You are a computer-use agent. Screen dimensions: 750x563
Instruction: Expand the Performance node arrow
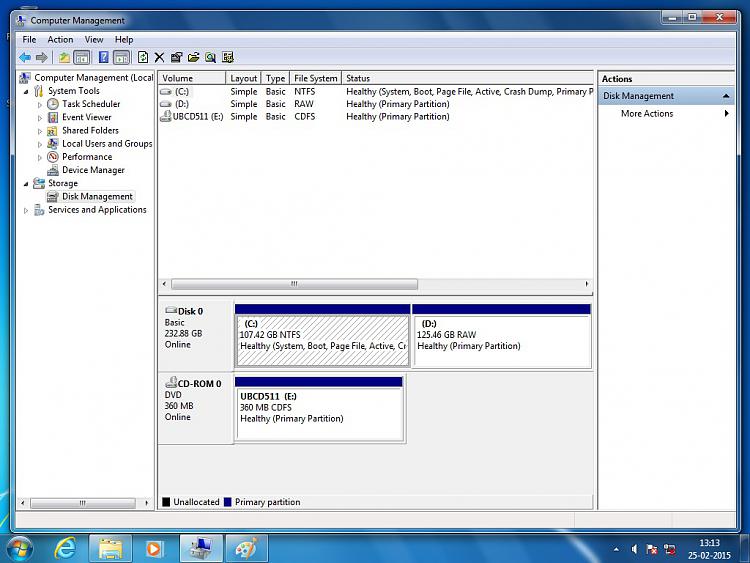[40, 157]
